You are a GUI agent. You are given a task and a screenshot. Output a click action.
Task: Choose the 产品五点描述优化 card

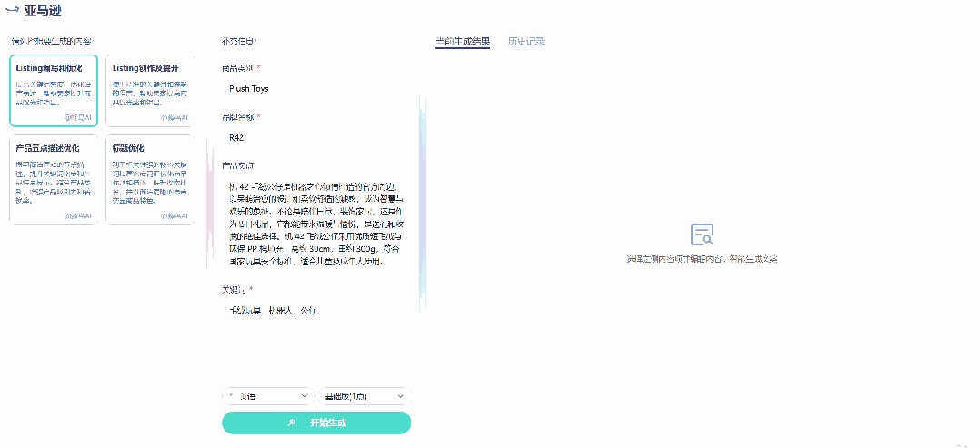(54, 180)
